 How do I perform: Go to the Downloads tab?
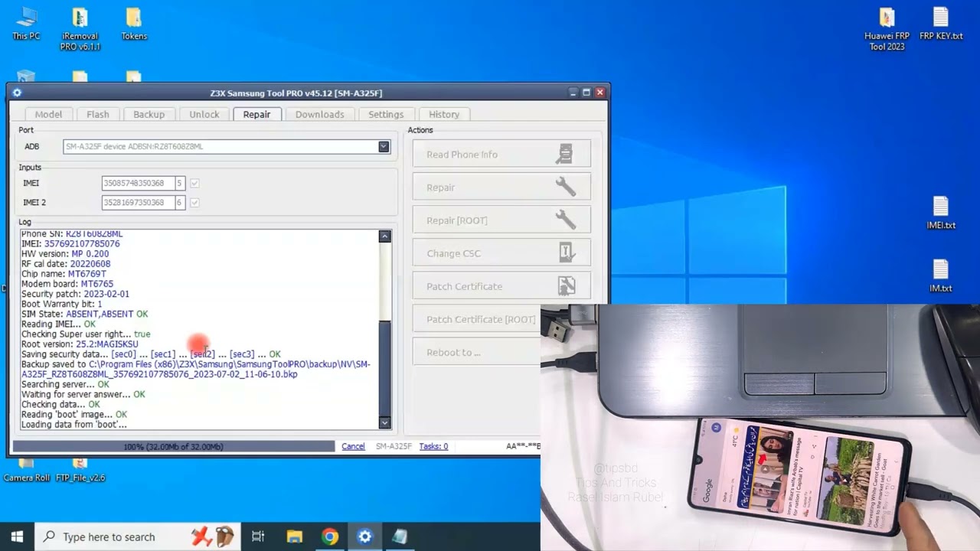coord(320,114)
